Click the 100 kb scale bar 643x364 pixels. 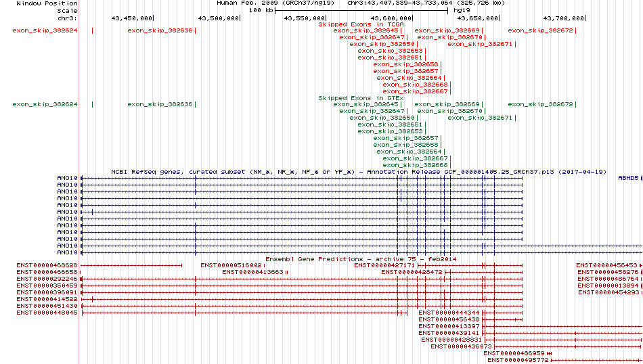point(361,10)
